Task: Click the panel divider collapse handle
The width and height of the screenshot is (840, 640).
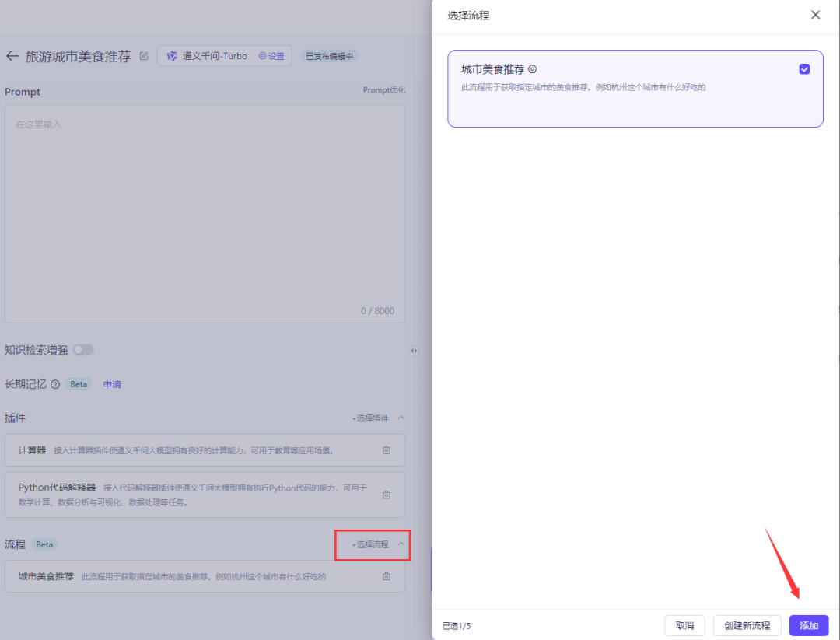Action: pos(414,351)
